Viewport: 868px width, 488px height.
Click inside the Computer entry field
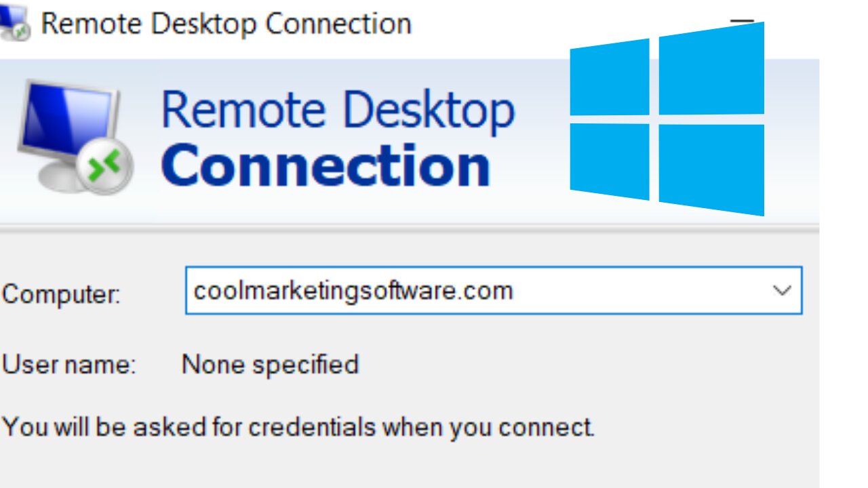point(475,290)
